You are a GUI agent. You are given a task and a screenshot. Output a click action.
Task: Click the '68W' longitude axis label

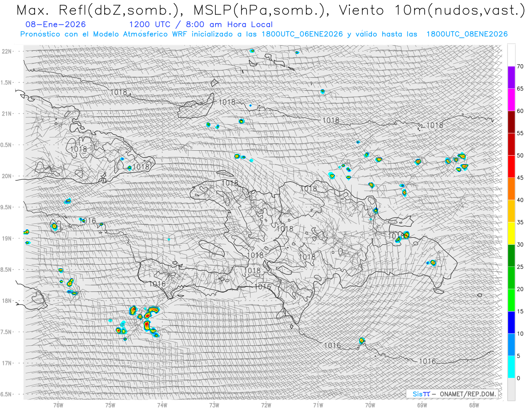click(474, 405)
